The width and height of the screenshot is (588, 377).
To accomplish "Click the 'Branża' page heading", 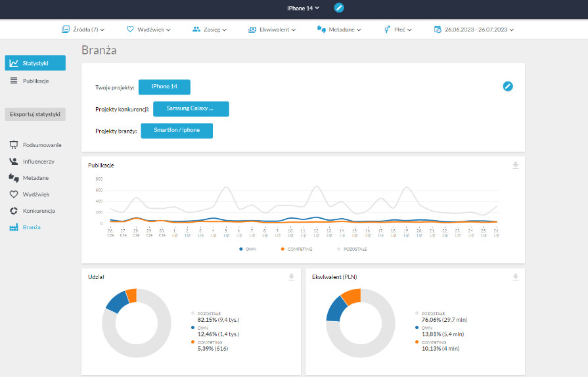I will pyautogui.click(x=99, y=50).
